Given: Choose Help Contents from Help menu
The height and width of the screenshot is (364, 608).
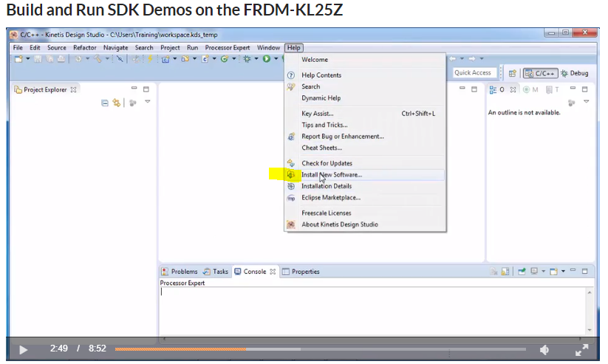Looking at the screenshot, I should [x=365, y=75].
